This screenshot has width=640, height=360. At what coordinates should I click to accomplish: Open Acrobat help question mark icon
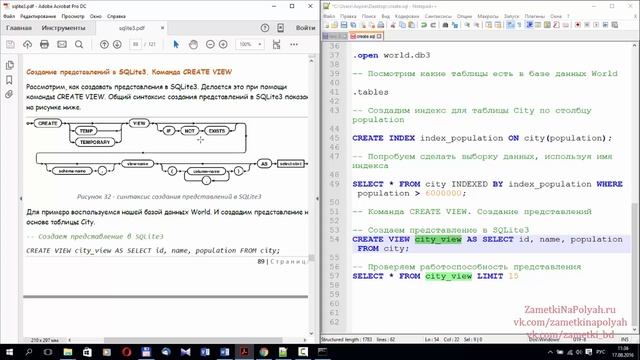tap(265, 28)
